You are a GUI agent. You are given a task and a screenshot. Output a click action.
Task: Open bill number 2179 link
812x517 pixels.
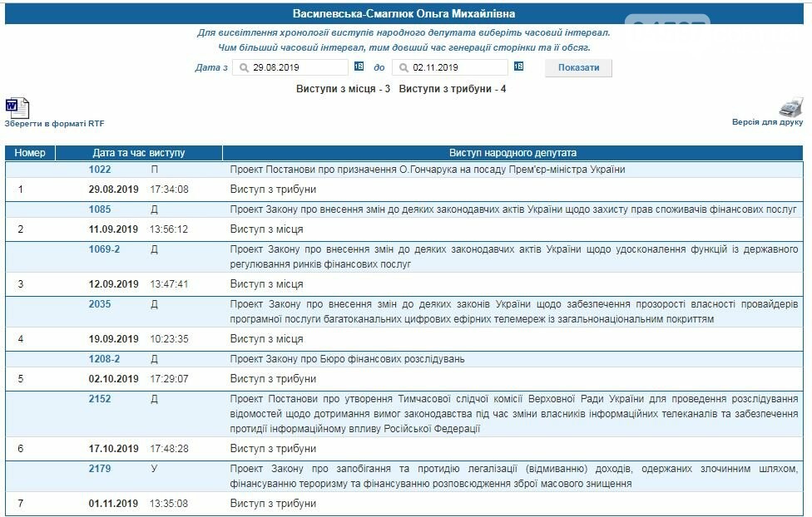coord(100,468)
